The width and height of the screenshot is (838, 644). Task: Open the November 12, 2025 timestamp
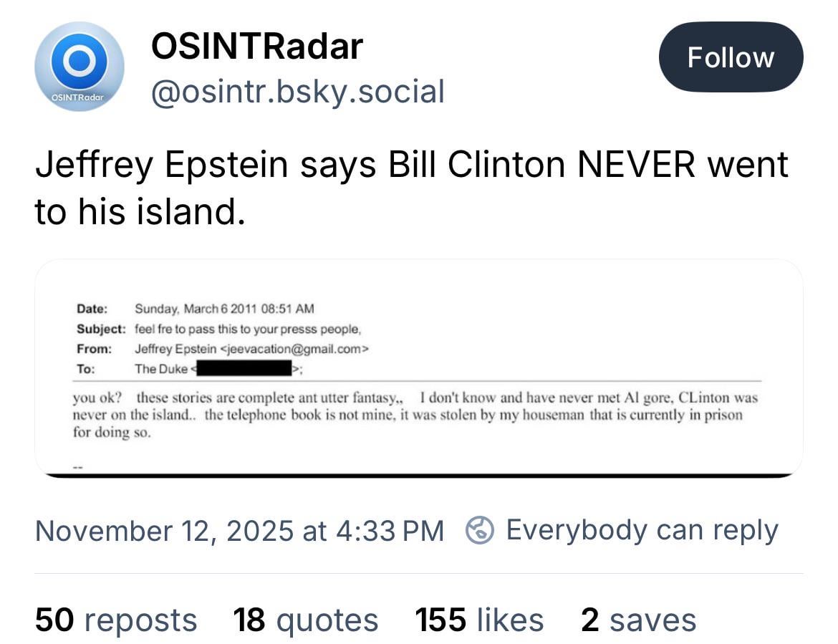pos(239,531)
